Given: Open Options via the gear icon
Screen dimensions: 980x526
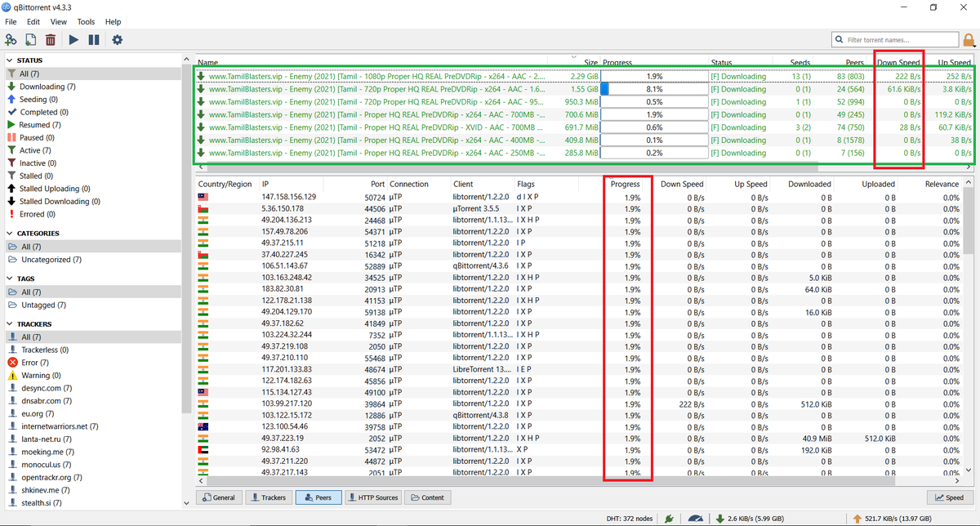Looking at the screenshot, I should [118, 39].
